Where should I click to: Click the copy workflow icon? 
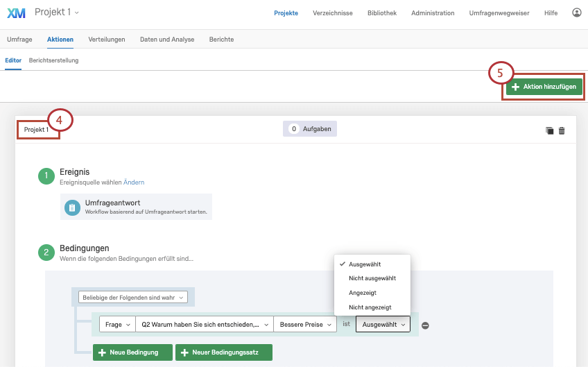550,130
